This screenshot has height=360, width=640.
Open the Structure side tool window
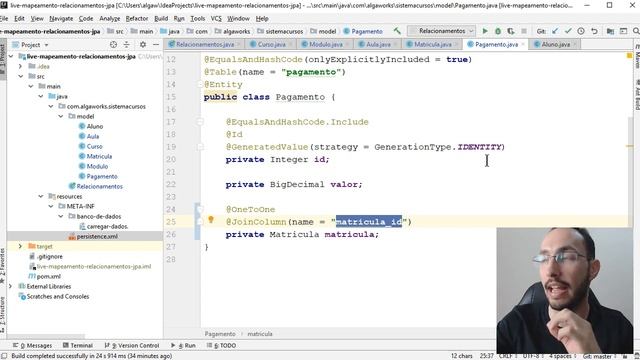pos(3,316)
